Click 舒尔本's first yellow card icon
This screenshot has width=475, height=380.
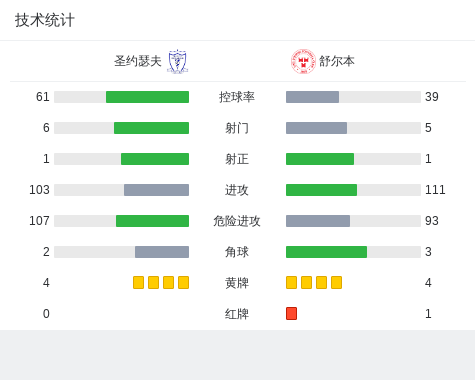(291, 282)
